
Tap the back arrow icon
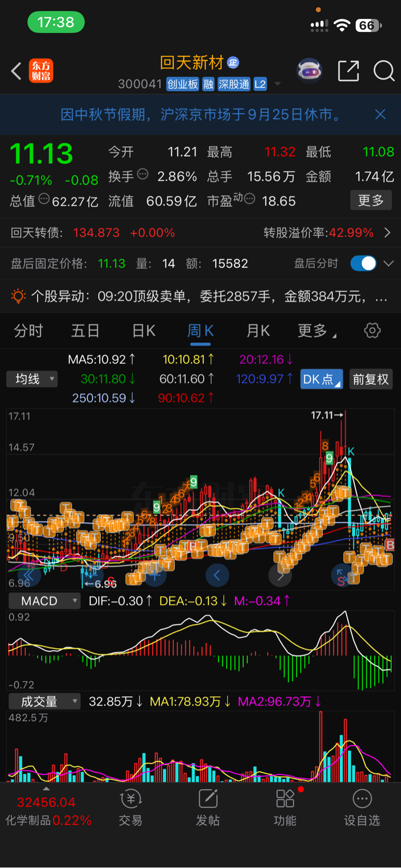tap(16, 71)
